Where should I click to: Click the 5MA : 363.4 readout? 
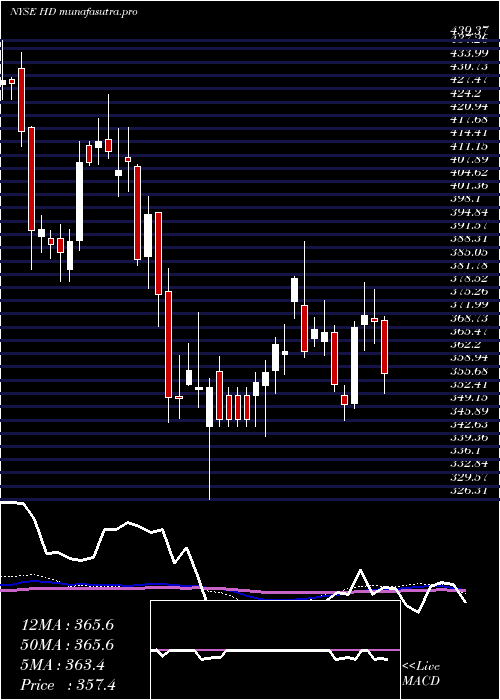(63, 665)
